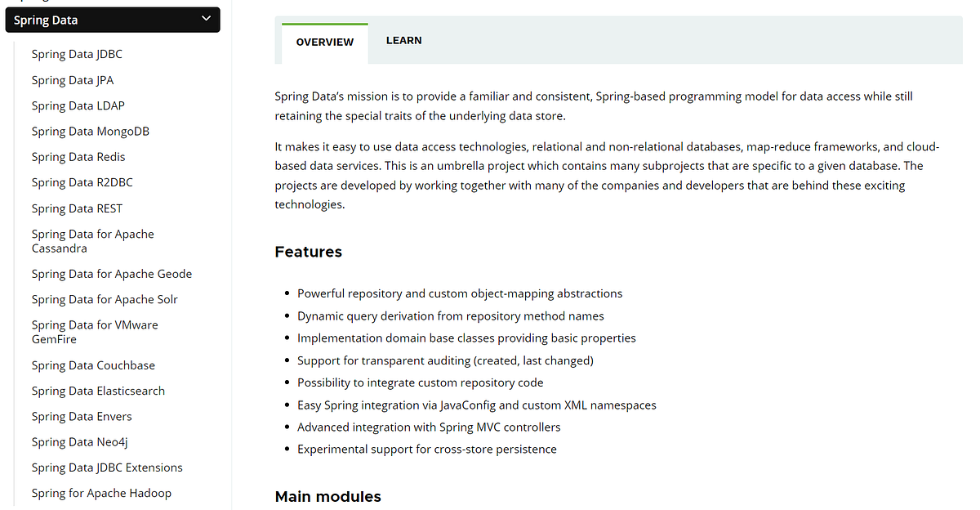Open Spring Data Neo4j page
This screenshot has height=510, width=980.
pos(79,441)
